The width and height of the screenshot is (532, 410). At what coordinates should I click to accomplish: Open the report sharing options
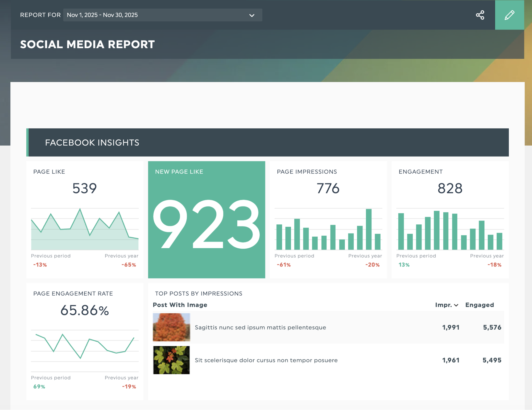pyautogui.click(x=480, y=15)
